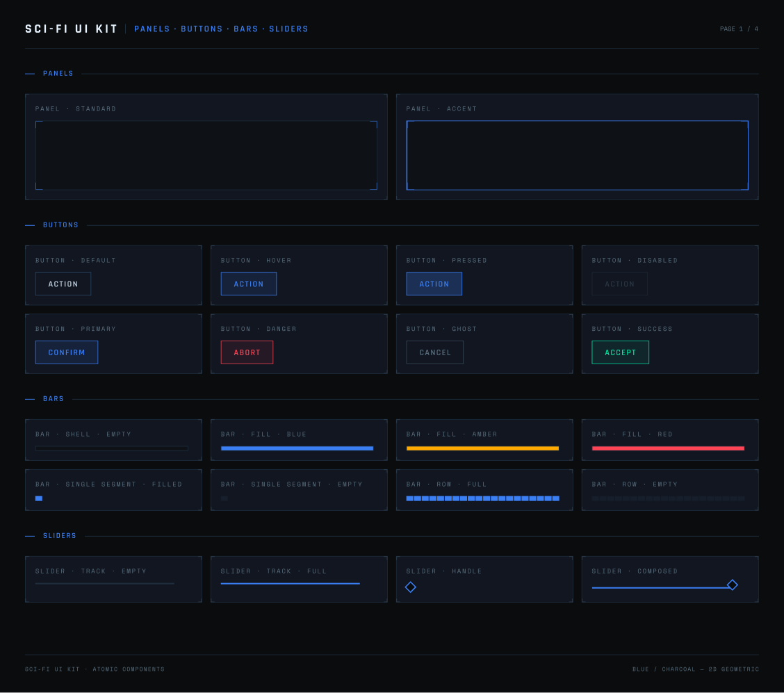The height and width of the screenshot is (693, 784).
Task: Click the Slider Track Empty line
Action: point(104,583)
